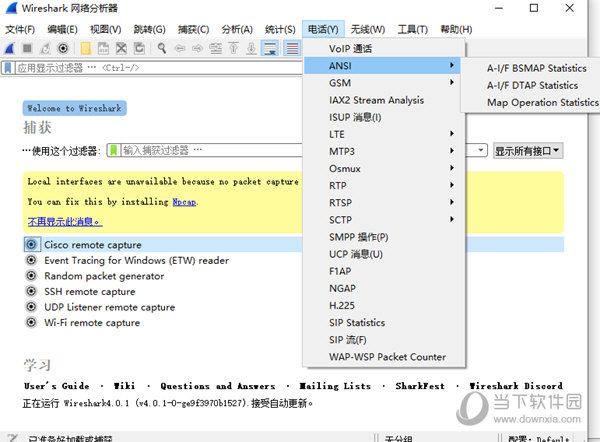Screen dimensions: 600x442
Task: Choose A-I/F DTAP Statistics
Action: pos(532,85)
